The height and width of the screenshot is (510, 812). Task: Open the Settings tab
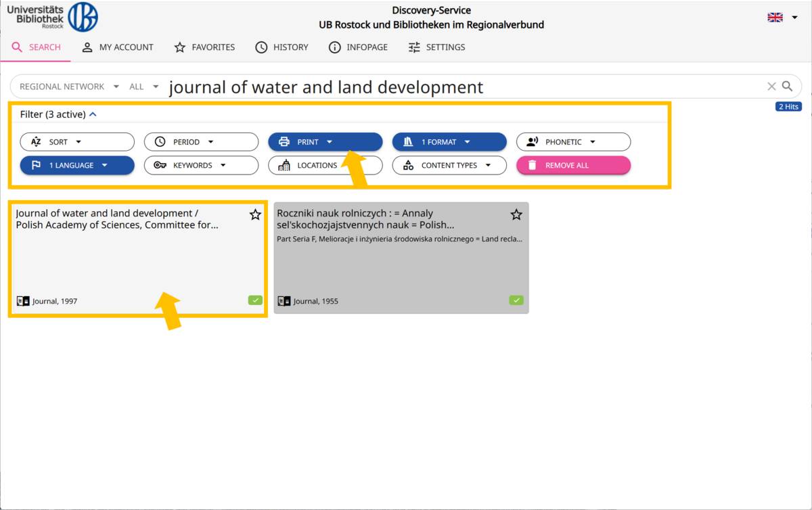[436, 47]
